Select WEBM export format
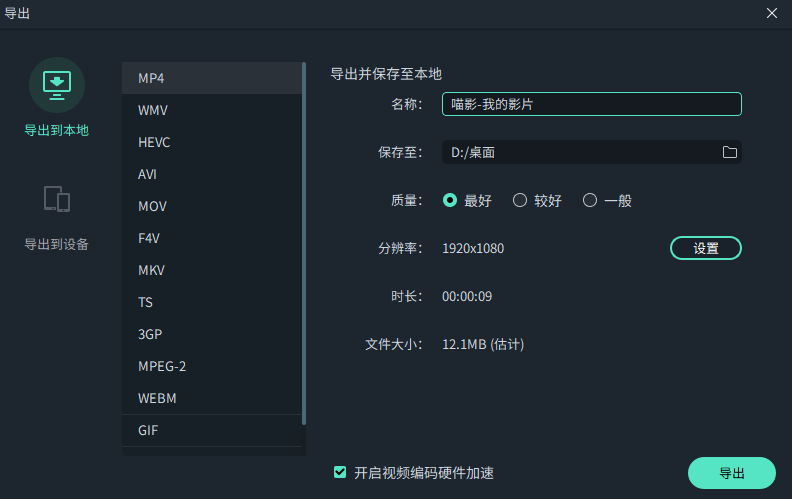The image size is (792, 499). pos(212,398)
